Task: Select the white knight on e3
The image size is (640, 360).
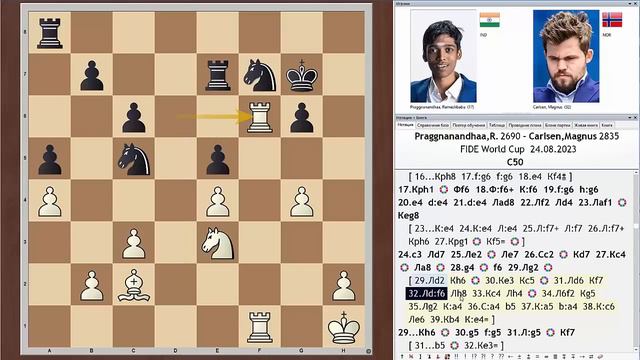Action: coord(218,243)
